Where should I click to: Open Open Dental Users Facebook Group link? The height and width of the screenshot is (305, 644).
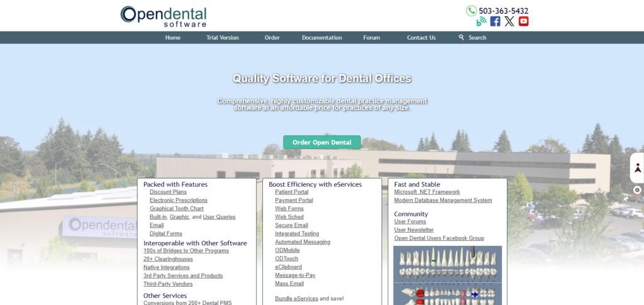pos(439,238)
